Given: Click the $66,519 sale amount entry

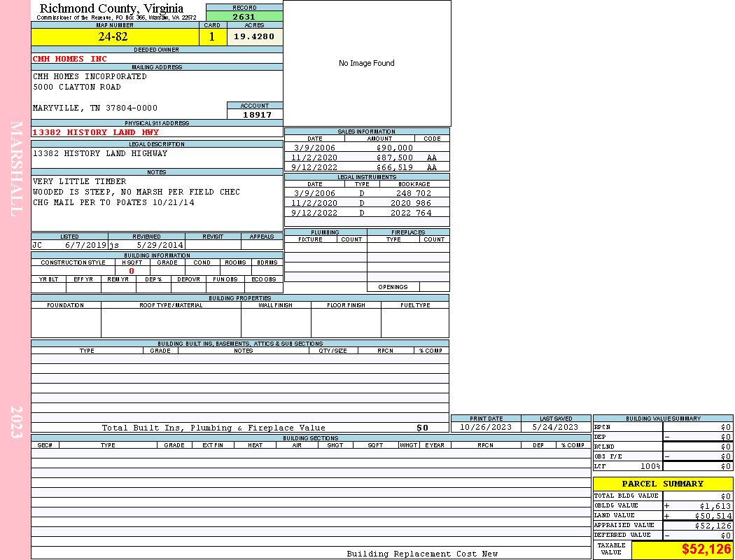Looking at the screenshot, I should click(395, 167).
